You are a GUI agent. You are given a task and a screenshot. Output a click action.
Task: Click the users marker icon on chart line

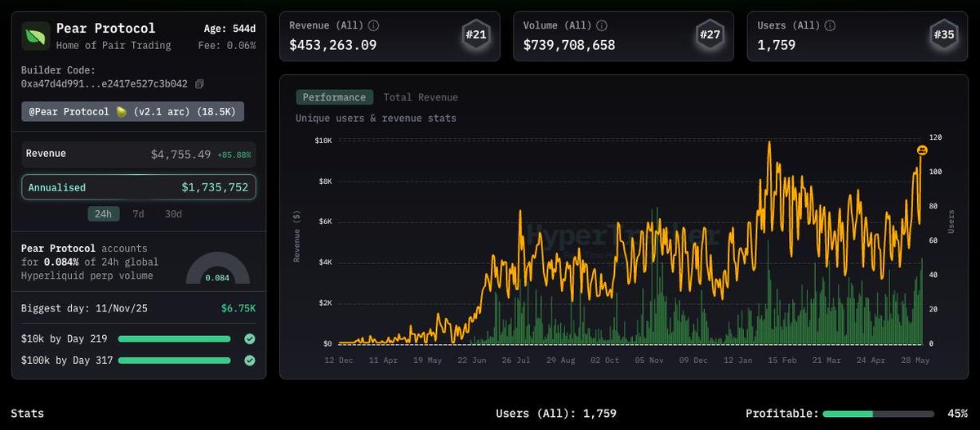click(x=922, y=150)
